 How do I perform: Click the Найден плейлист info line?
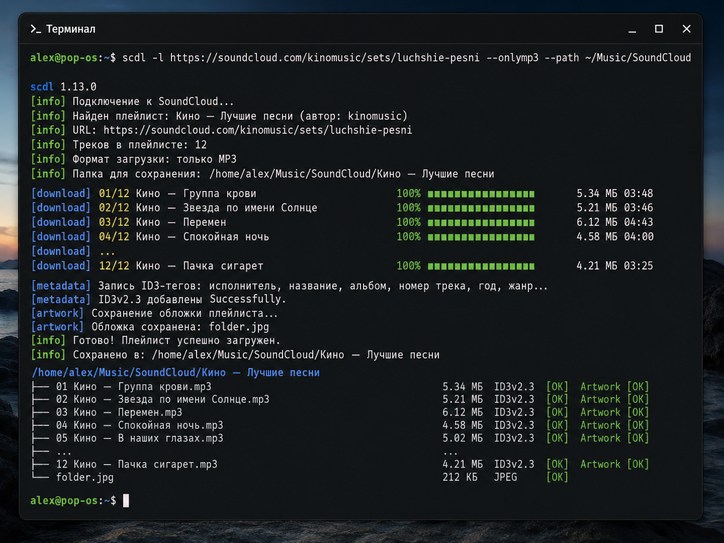pyautogui.click(x=219, y=116)
